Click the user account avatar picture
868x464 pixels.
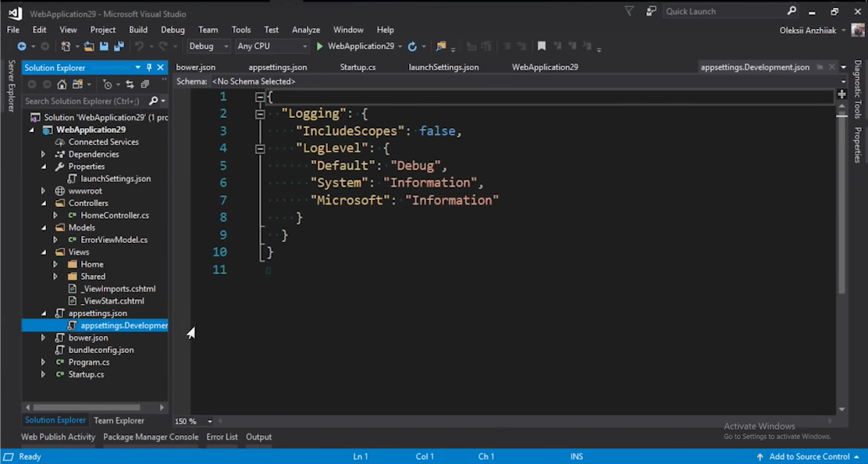[858, 30]
